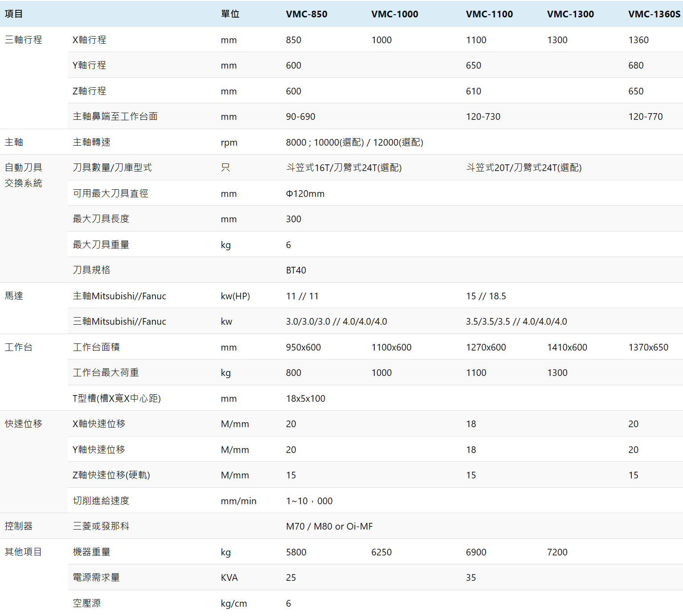The height and width of the screenshot is (616, 683).
Task: Click the 最大刀具重量 label
Action: pos(101,245)
